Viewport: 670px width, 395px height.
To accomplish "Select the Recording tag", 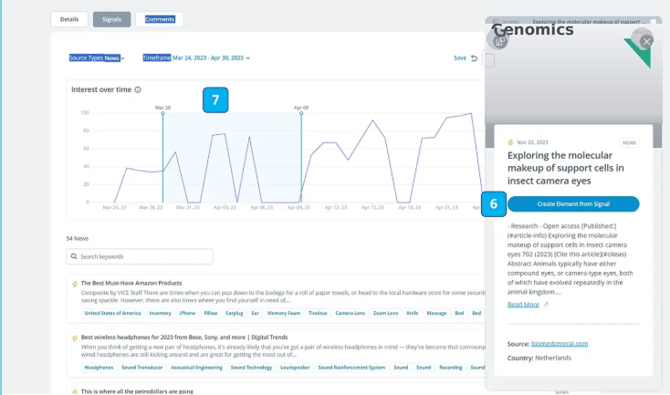I will tap(451, 367).
